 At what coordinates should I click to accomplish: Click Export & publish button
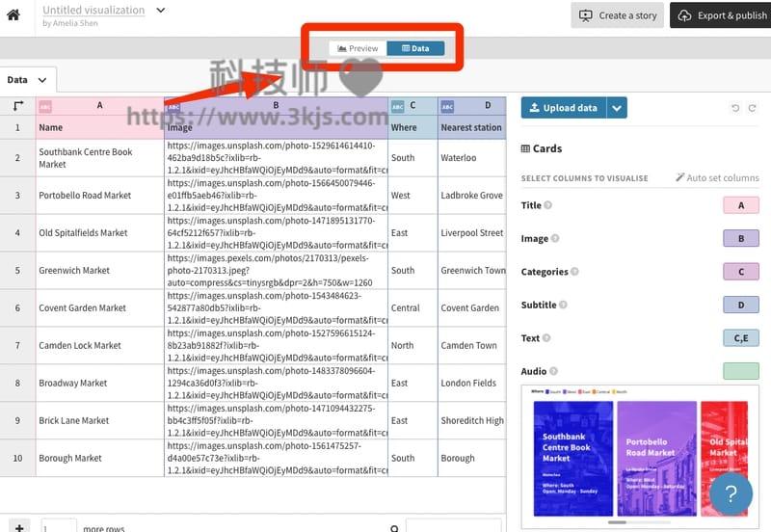(x=721, y=15)
